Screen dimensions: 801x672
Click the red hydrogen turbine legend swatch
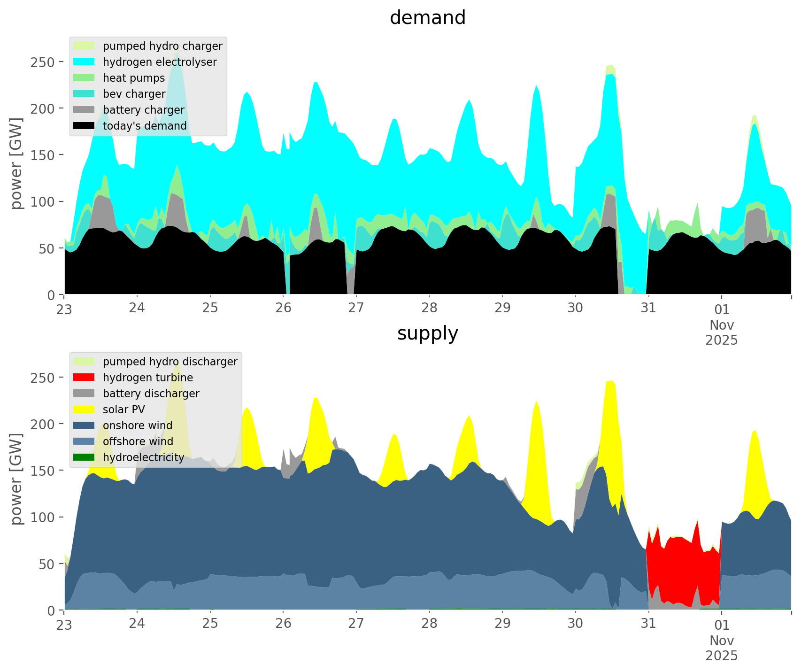click(85, 378)
